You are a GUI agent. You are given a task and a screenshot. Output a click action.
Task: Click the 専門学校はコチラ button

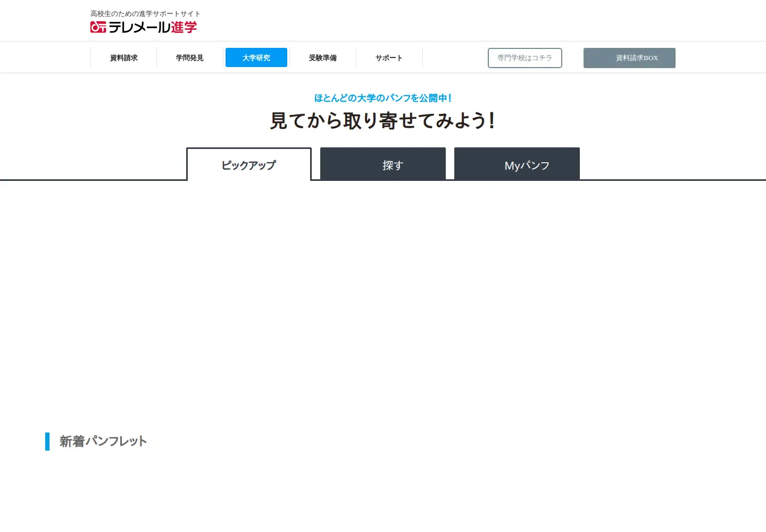pos(525,58)
